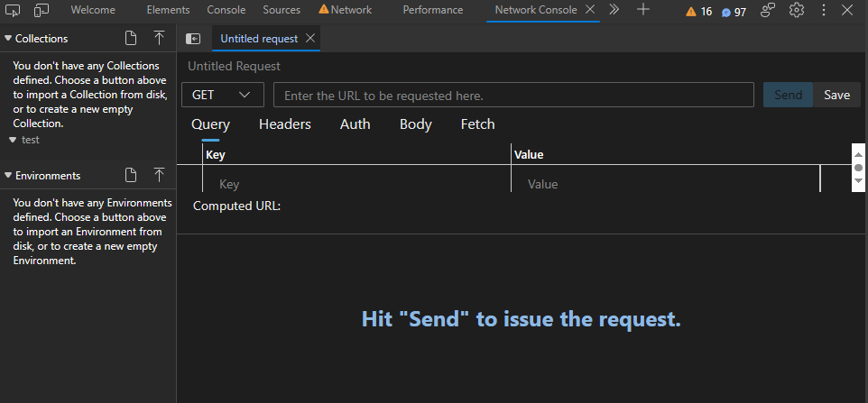Click the request URL input field
Image resolution: width=868 pixels, height=403 pixels.
[513, 95]
